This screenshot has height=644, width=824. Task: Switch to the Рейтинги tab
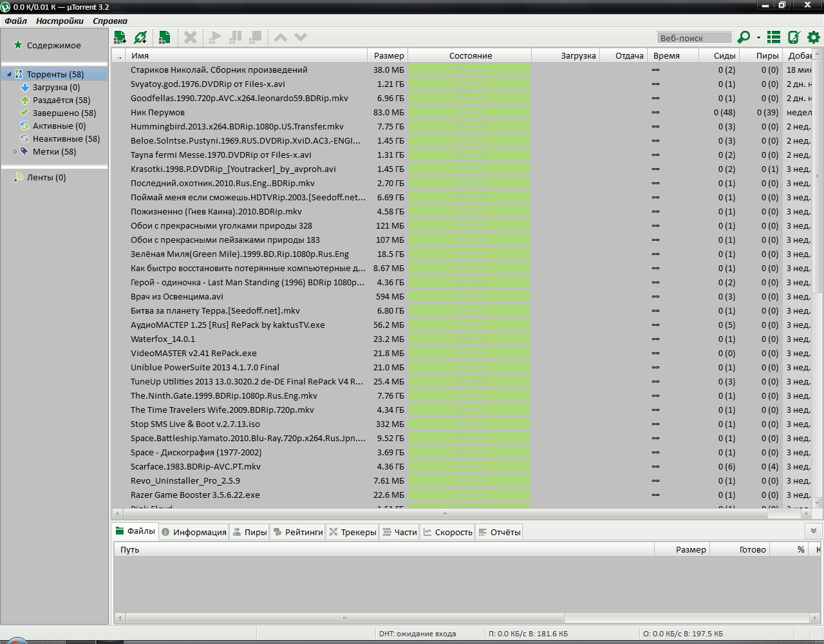click(298, 532)
